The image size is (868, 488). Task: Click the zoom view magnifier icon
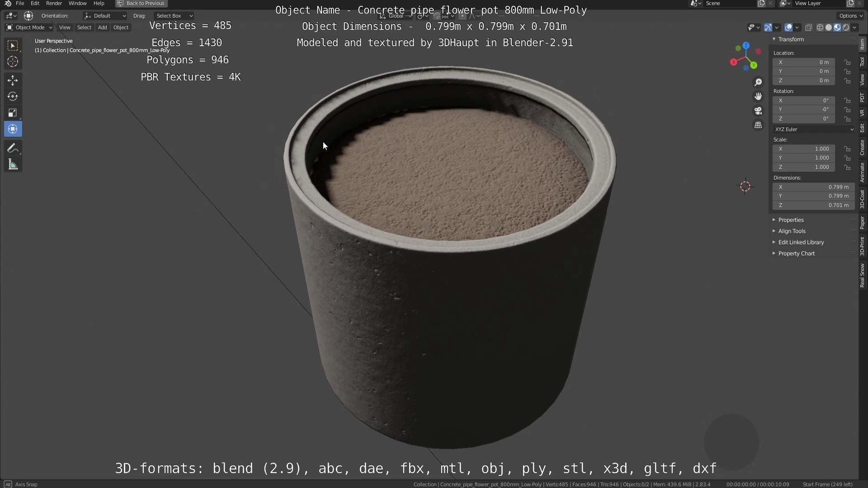coord(758,82)
